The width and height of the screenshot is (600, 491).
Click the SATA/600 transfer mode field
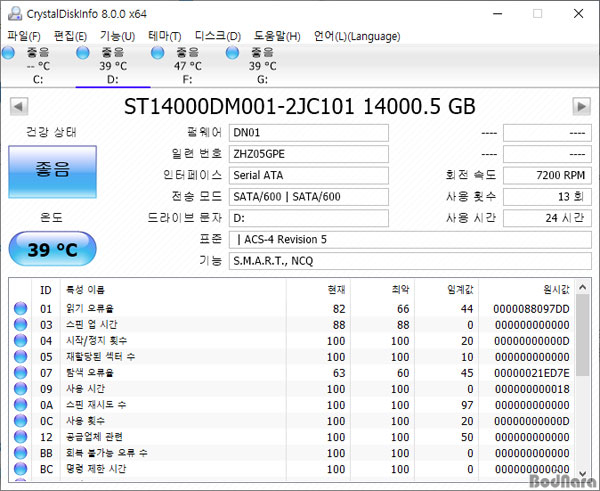point(309,197)
